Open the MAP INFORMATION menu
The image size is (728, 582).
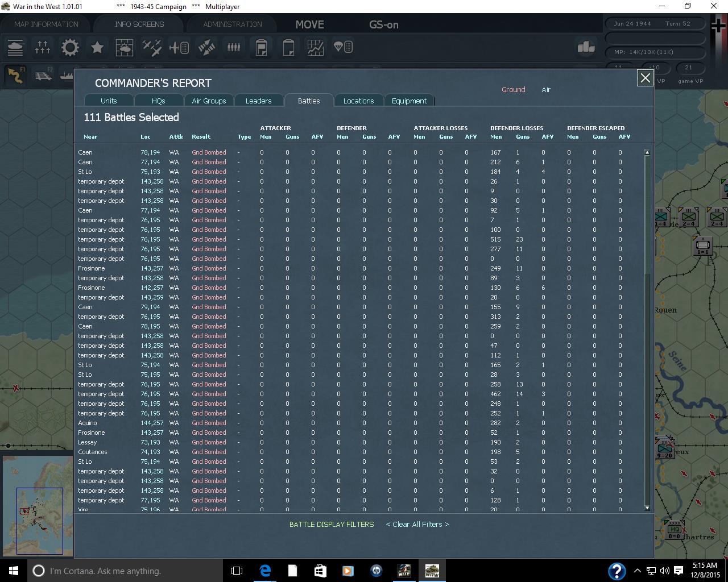[46, 24]
